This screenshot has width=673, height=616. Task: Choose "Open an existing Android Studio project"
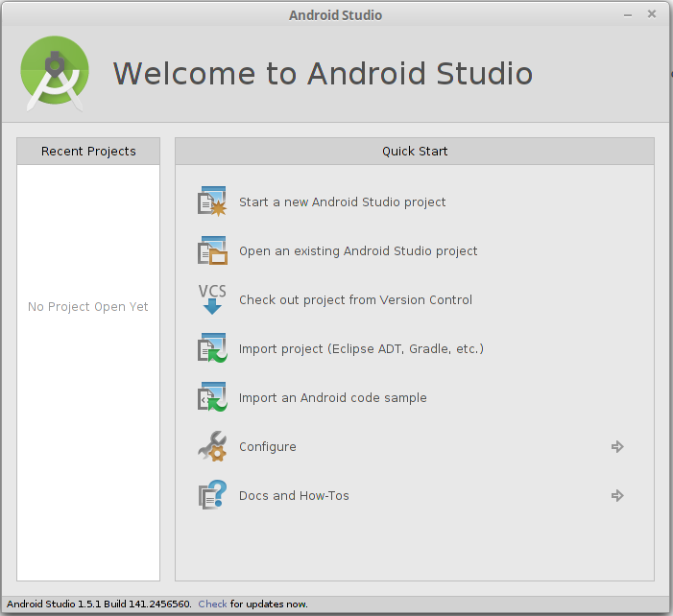(358, 251)
